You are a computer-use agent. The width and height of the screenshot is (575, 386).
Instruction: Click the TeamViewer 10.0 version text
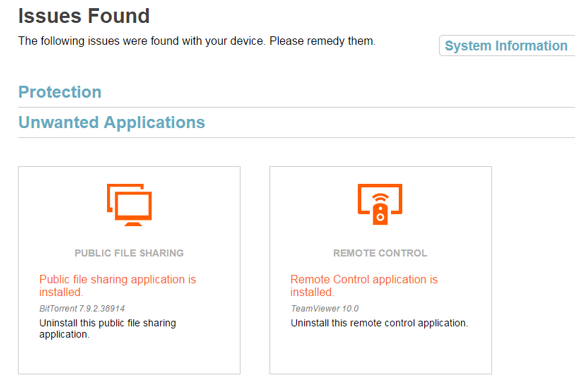pos(325,309)
